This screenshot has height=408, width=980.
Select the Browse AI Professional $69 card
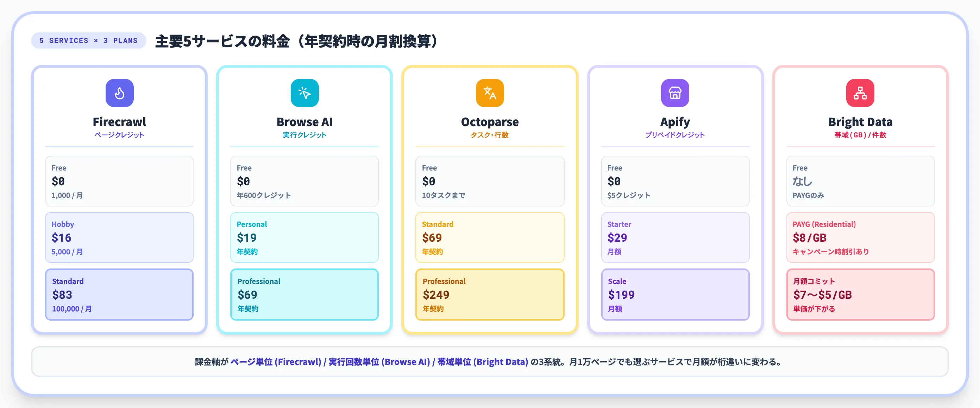tap(304, 295)
